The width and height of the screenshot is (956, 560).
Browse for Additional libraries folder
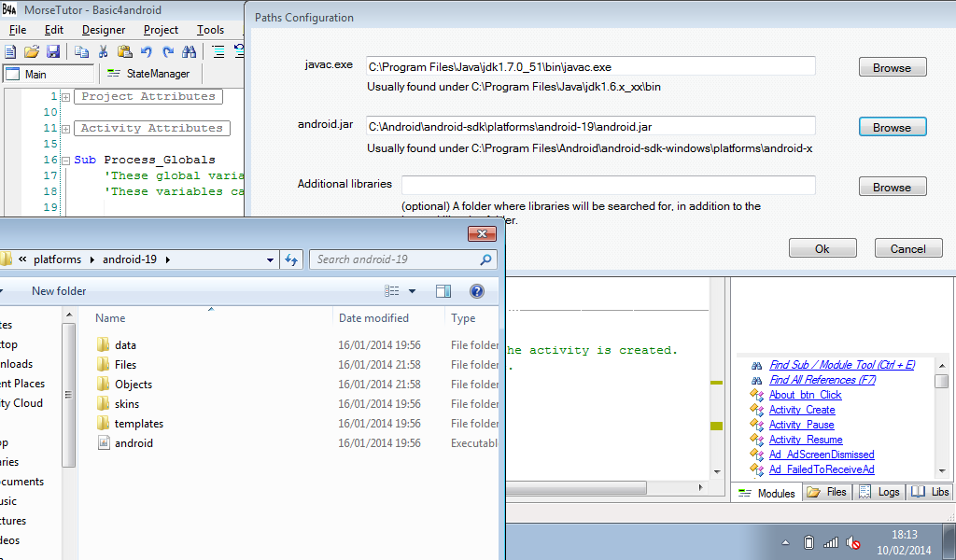pyautogui.click(x=893, y=187)
